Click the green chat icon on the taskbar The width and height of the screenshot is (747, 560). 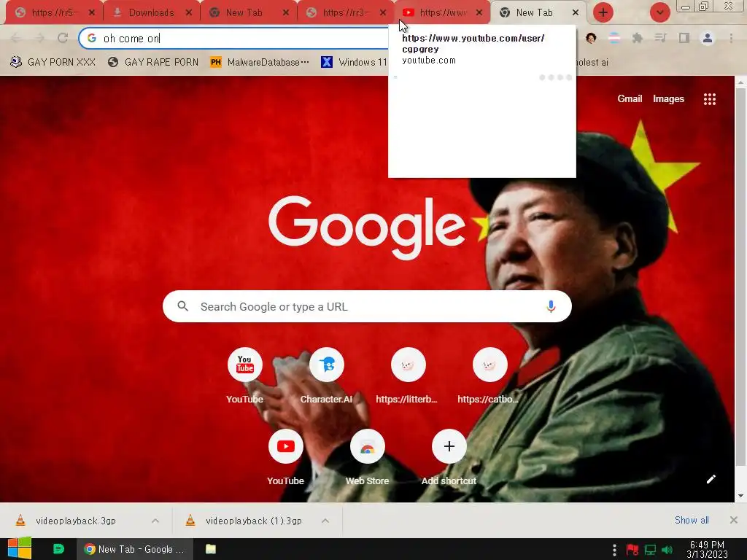coord(58,549)
